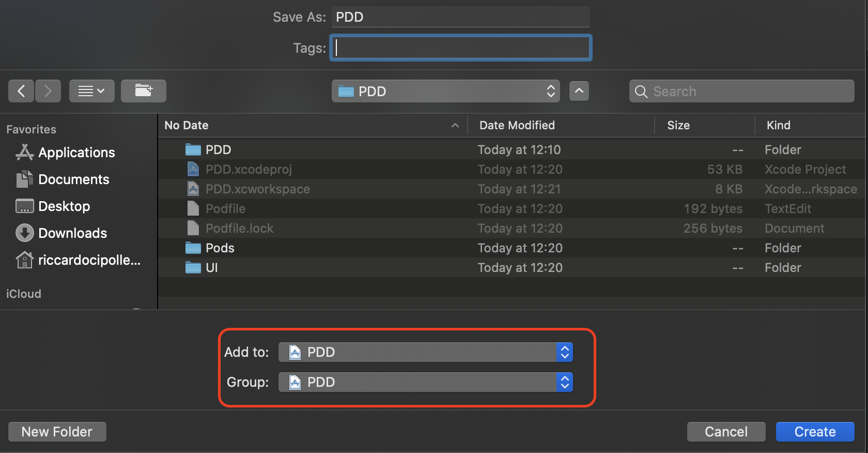
Task: Click the PDD.xcodeproj file row
Action: 512,169
